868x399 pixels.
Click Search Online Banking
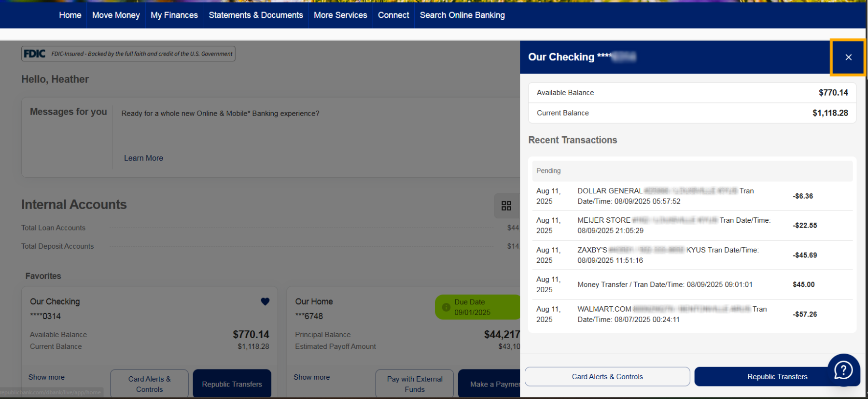(x=462, y=15)
